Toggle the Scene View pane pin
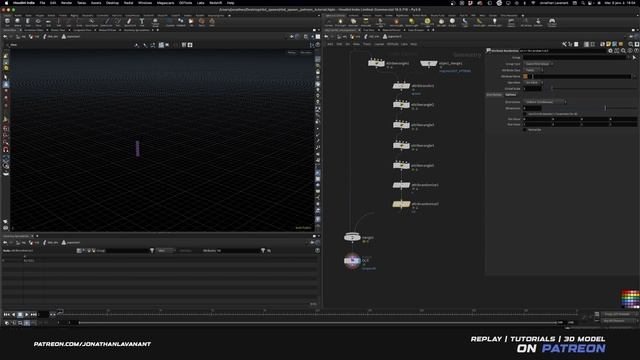The height and width of the screenshot is (360, 640). [292, 36]
